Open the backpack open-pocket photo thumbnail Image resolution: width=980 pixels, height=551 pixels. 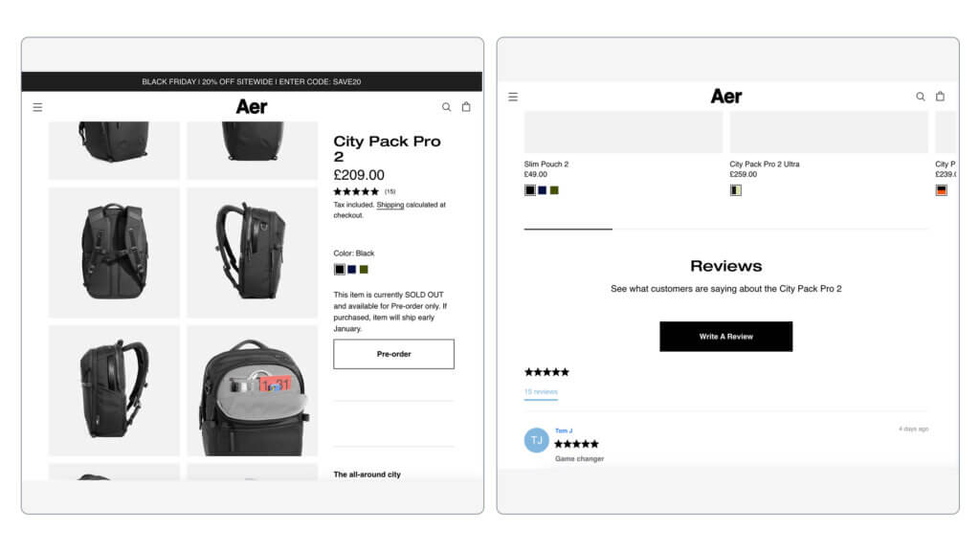click(x=253, y=390)
